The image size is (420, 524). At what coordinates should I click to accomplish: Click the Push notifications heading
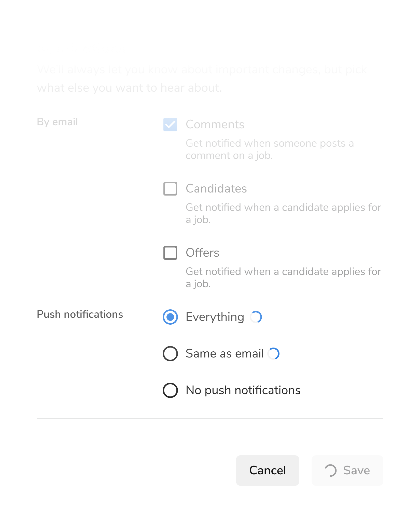click(x=80, y=314)
